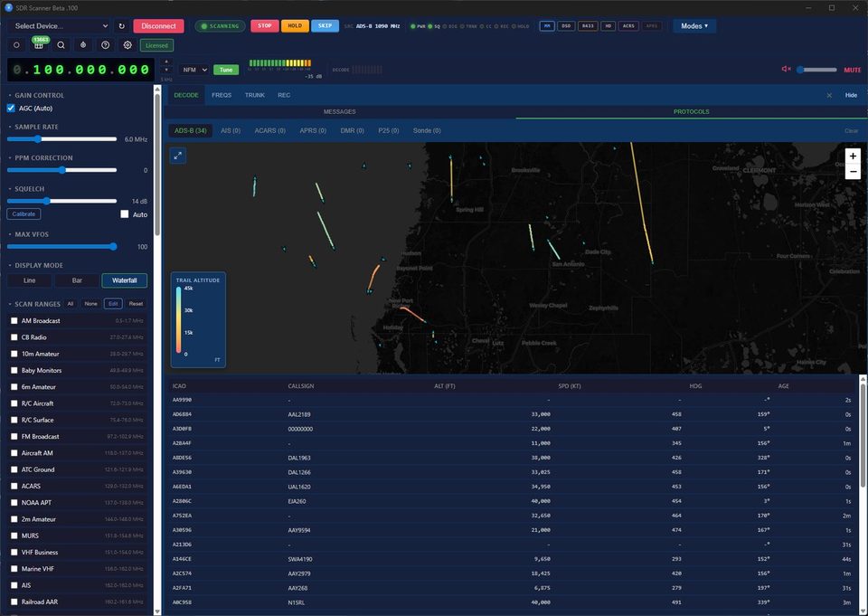868x616 pixels.
Task: Collapse the Display Mode section
Action: pyautogui.click(x=35, y=265)
